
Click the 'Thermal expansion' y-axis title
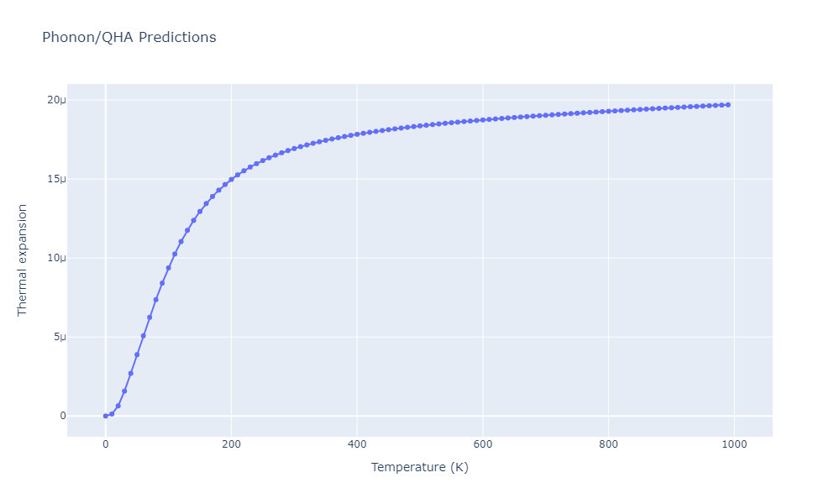(22, 260)
